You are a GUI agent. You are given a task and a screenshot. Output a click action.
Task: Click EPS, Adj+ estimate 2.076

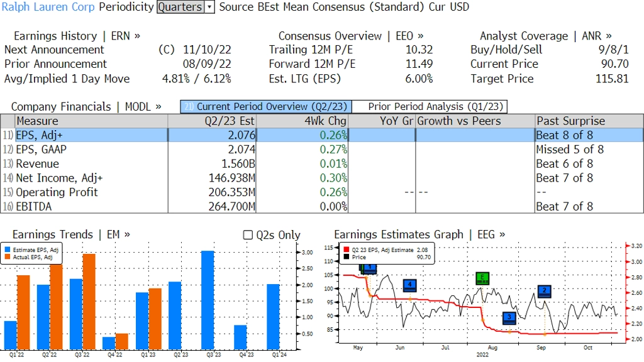point(241,135)
